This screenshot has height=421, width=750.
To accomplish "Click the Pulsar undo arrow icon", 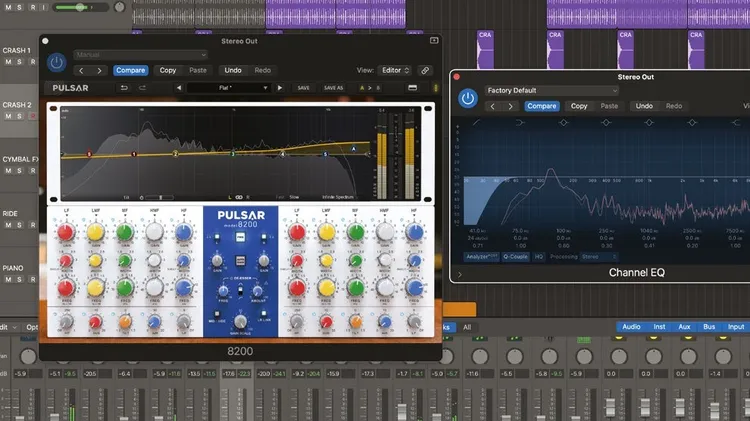I will point(124,88).
